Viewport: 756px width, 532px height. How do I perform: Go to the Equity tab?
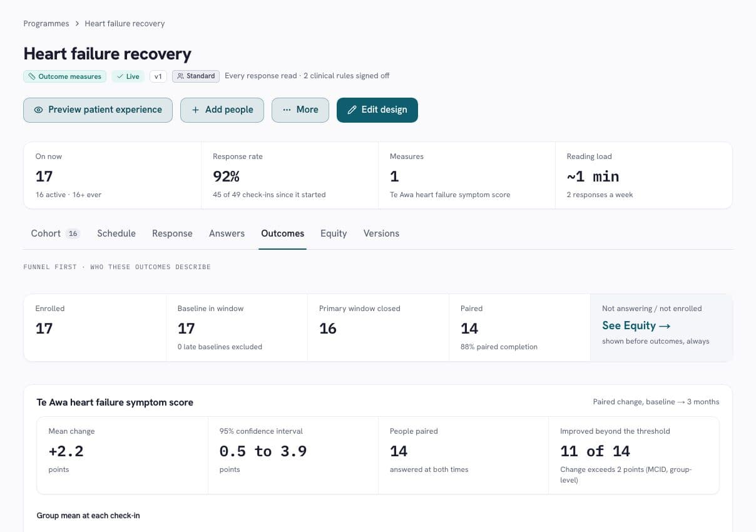click(334, 233)
